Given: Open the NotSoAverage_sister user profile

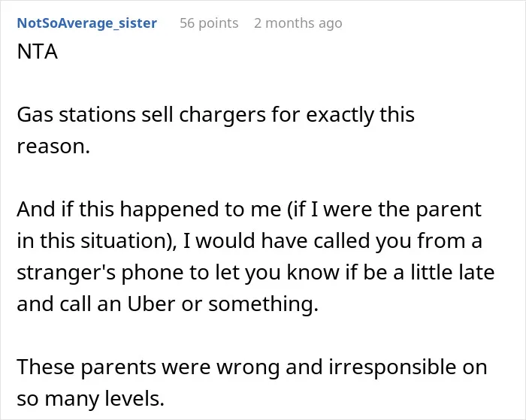Looking at the screenshot, I should [87, 23].
